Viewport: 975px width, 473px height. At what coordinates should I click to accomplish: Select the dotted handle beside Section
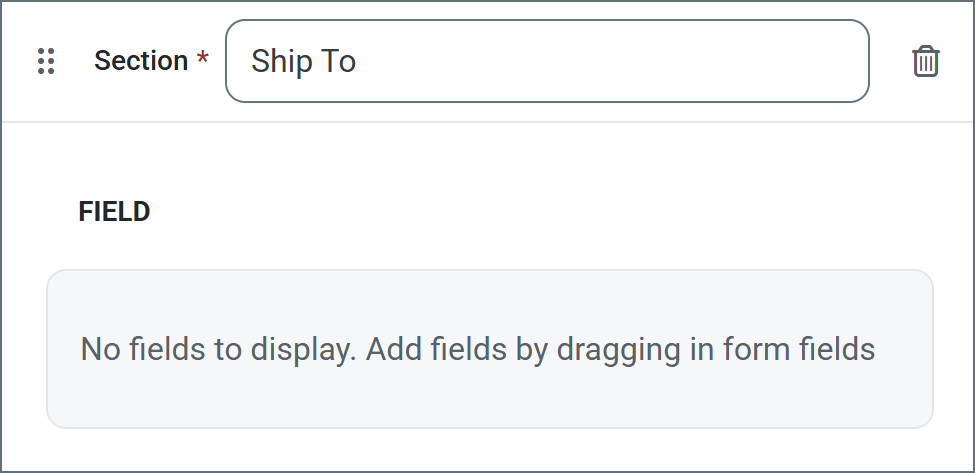(45, 61)
